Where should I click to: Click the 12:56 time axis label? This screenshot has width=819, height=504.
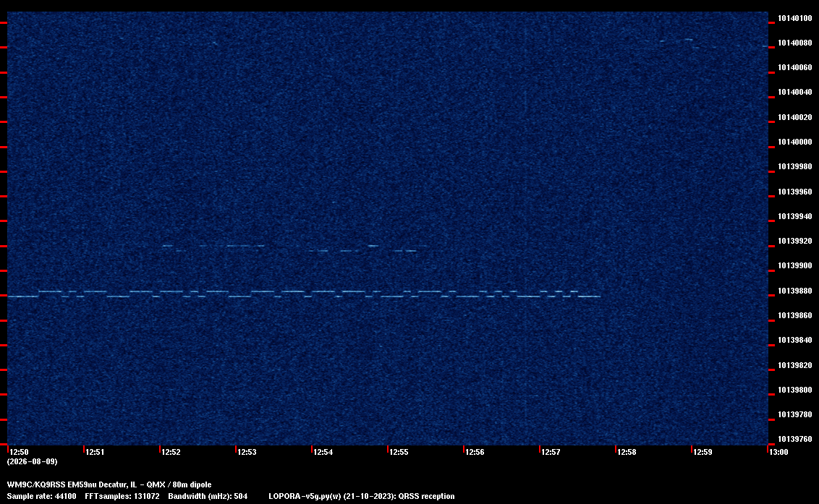tap(475, 452)
